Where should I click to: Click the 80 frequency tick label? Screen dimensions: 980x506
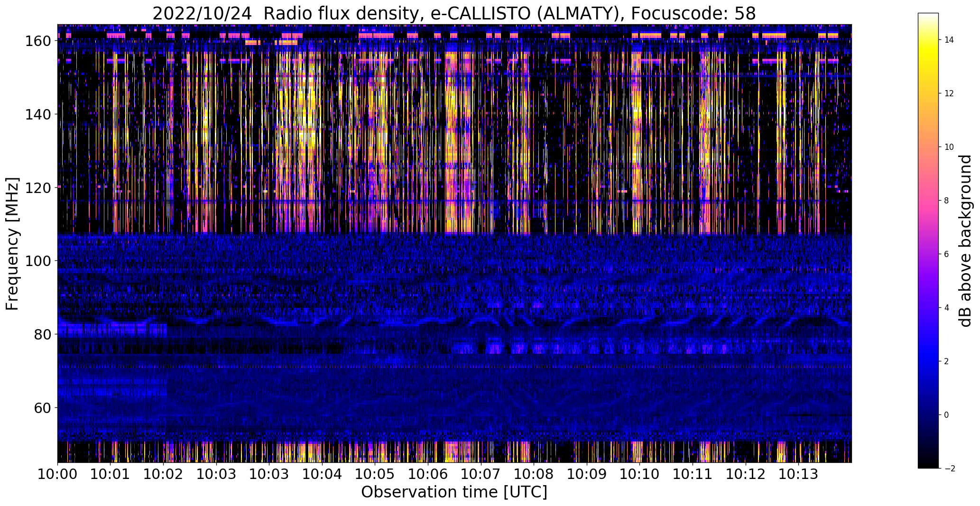tap(42, 334)
